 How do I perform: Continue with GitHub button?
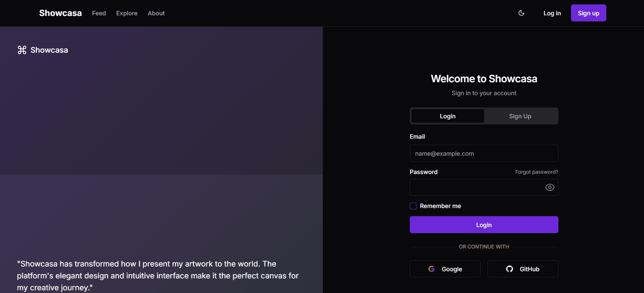coord(523,269)
